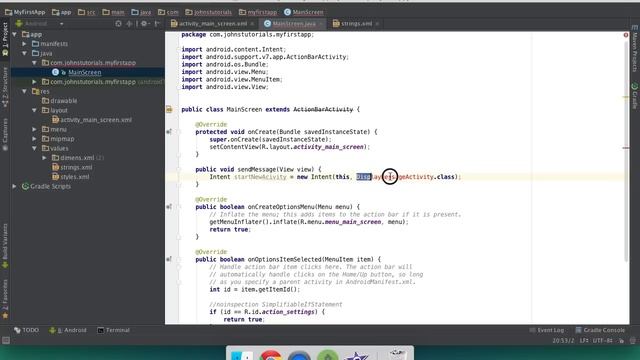Click MainScreen in the breadcrumb bar
640x360 pixels.
pos(304,12)
